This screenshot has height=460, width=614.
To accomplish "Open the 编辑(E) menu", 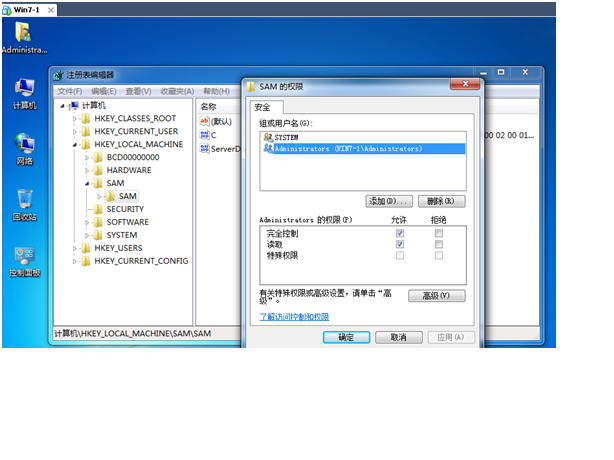I will click(104, 91).
